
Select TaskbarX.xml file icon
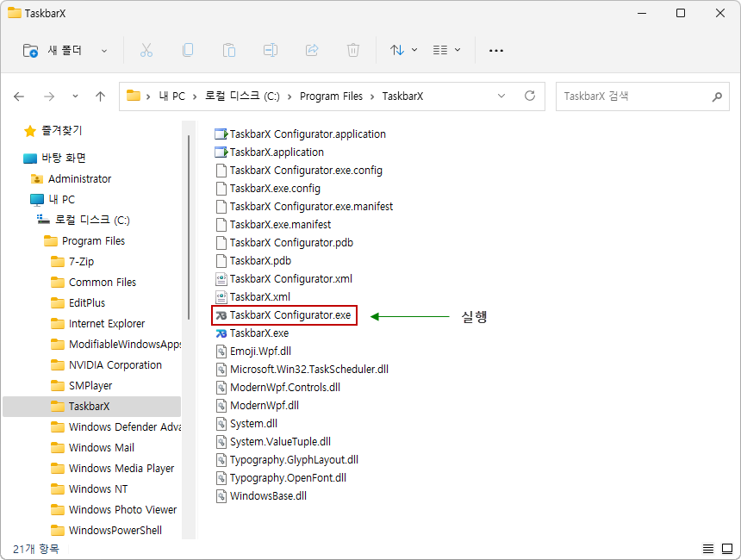click(221, 297)
